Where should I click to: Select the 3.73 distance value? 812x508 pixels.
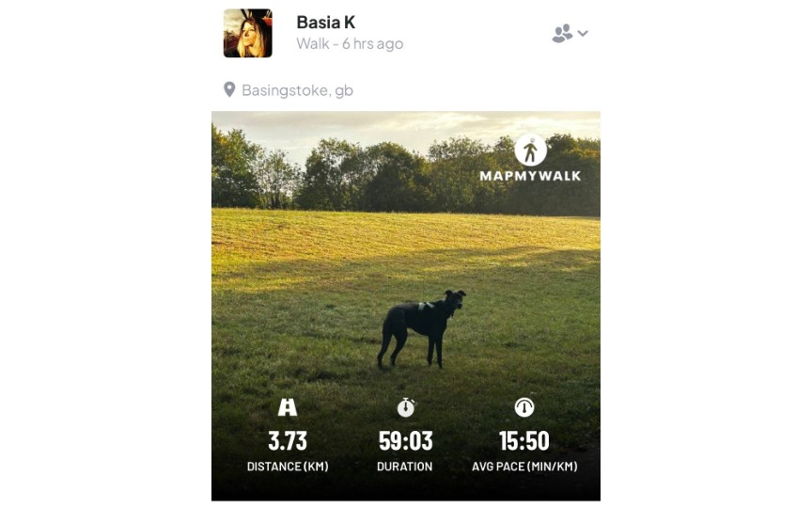[288, 441]
